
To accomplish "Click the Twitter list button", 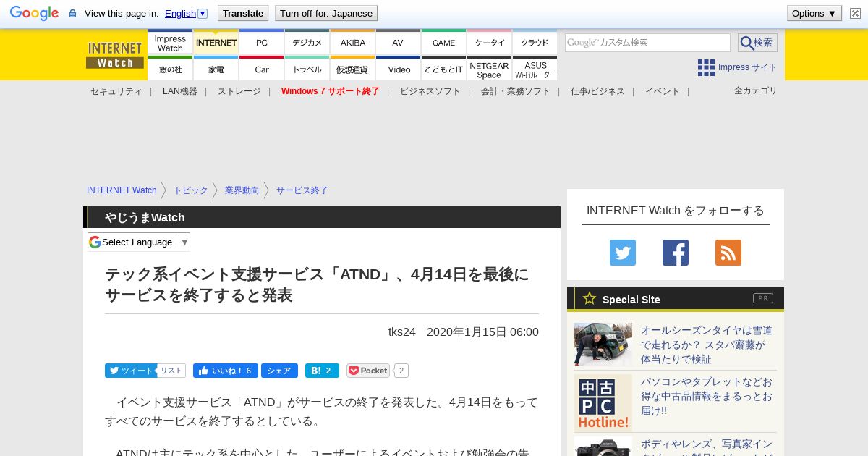I will point(171,371).
